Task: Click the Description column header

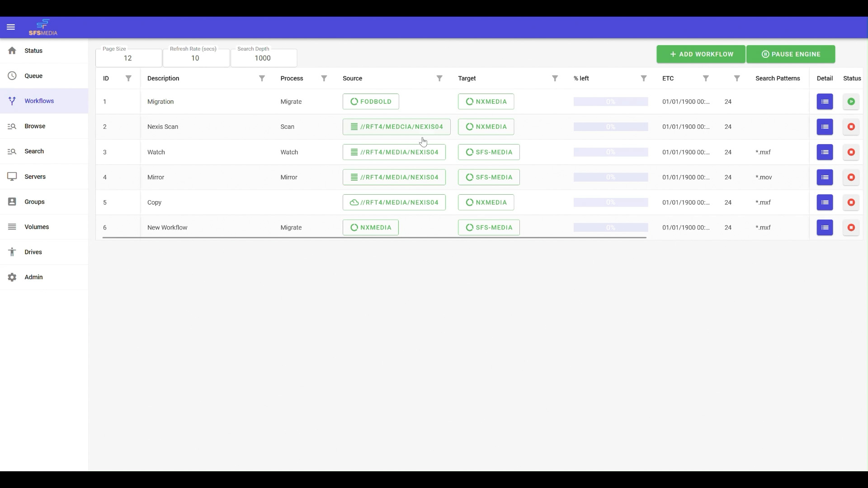Action: [x=163, y=79]
